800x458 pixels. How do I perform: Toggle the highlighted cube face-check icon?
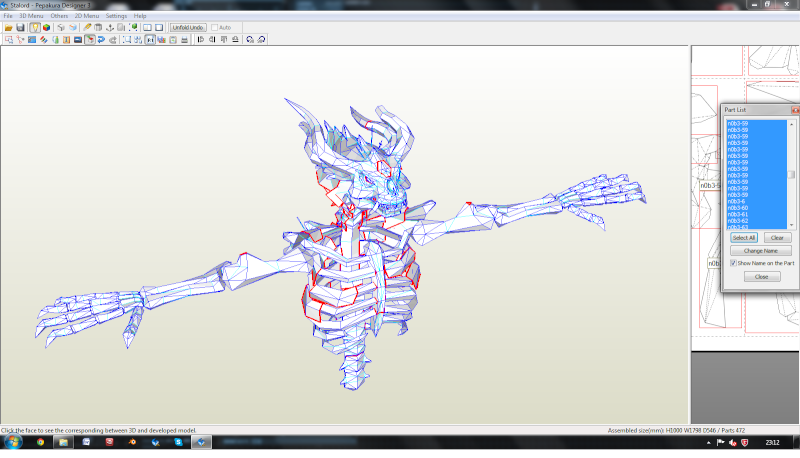[90, 40]
